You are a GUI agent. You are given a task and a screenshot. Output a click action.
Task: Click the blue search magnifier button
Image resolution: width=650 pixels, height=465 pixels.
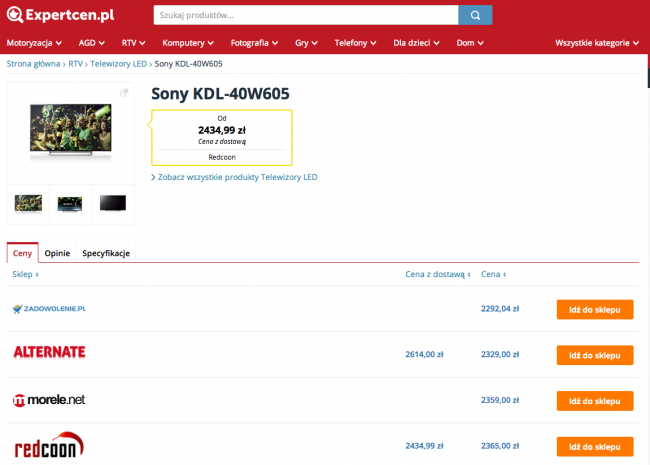tap(475, 15)
